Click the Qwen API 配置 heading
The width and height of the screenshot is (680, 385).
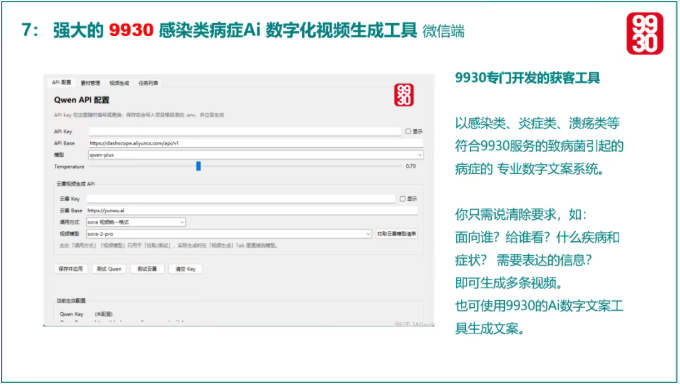point(82,100)
